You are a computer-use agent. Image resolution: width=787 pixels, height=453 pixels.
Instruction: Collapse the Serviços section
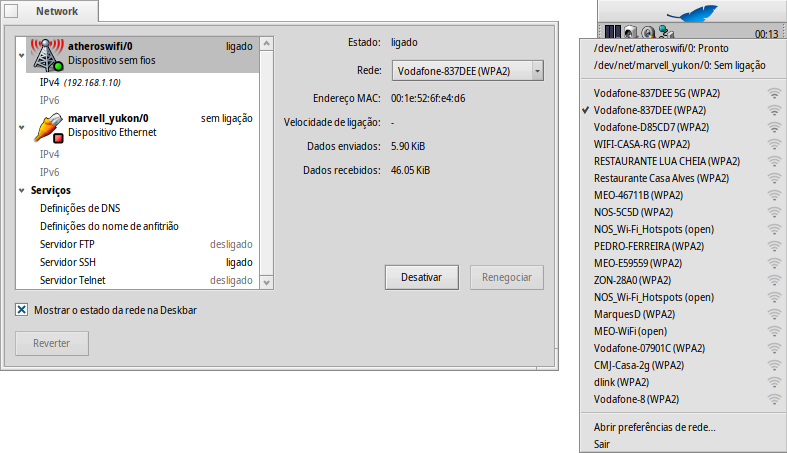22,191
